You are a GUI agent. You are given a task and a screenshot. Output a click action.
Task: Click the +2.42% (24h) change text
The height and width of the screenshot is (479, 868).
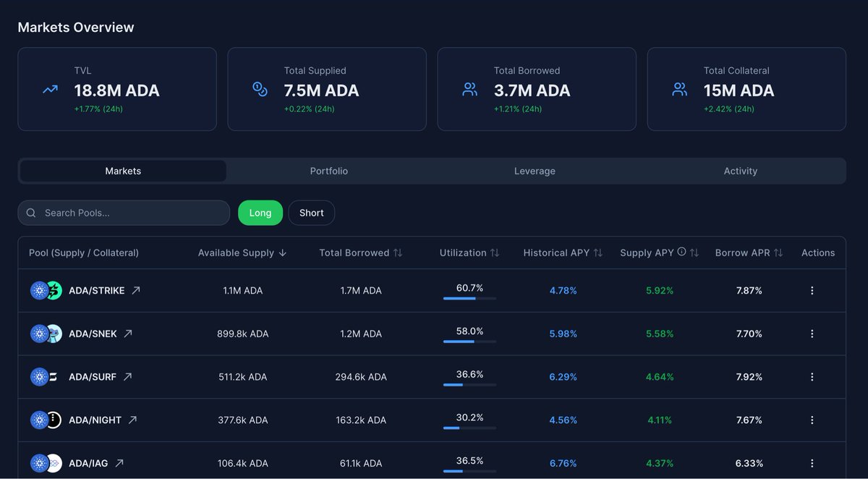pos(729,109)
